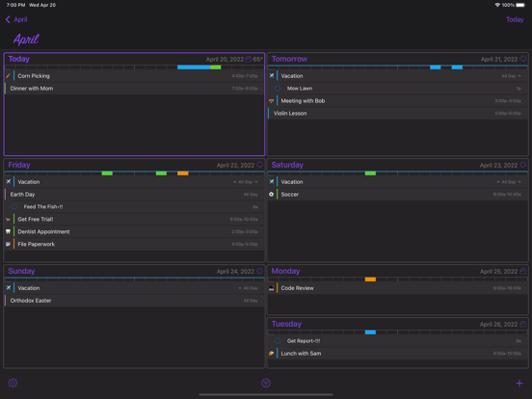532x399 pixels.
Task: Jump to Today using top-right button
Action: [x=515, y=19]
